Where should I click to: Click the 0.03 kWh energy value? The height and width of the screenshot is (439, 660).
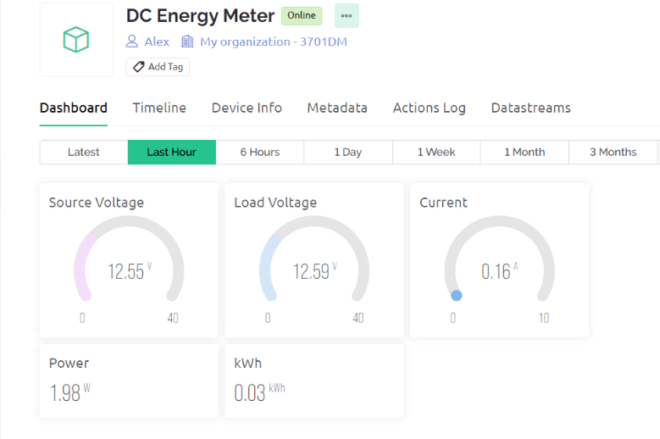(259, 392)
